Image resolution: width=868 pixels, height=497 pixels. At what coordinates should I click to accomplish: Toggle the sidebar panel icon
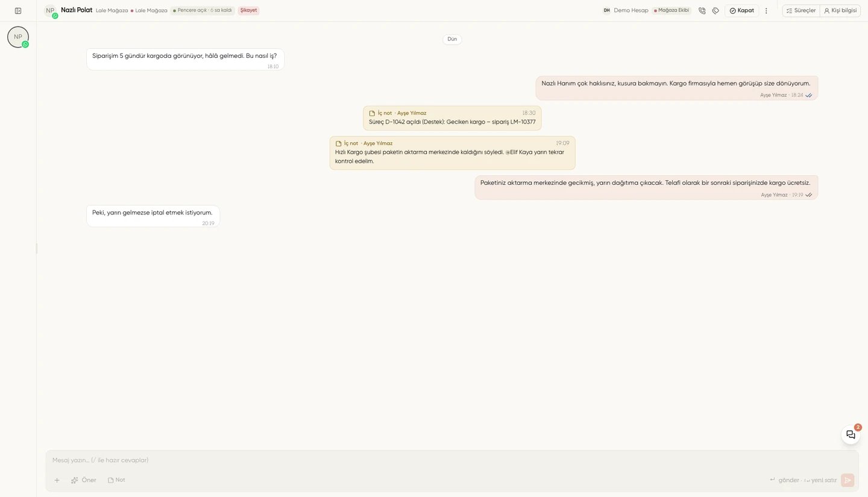(x=18, y=11)
